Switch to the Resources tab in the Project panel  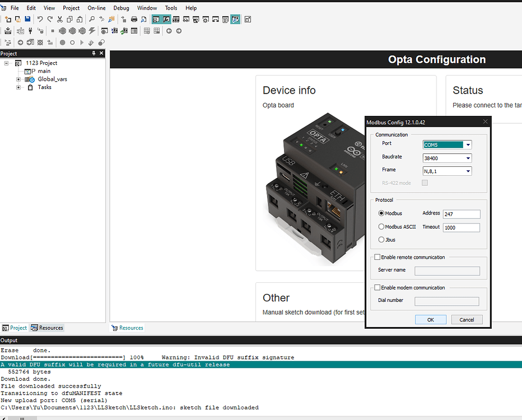coord(47,328)
